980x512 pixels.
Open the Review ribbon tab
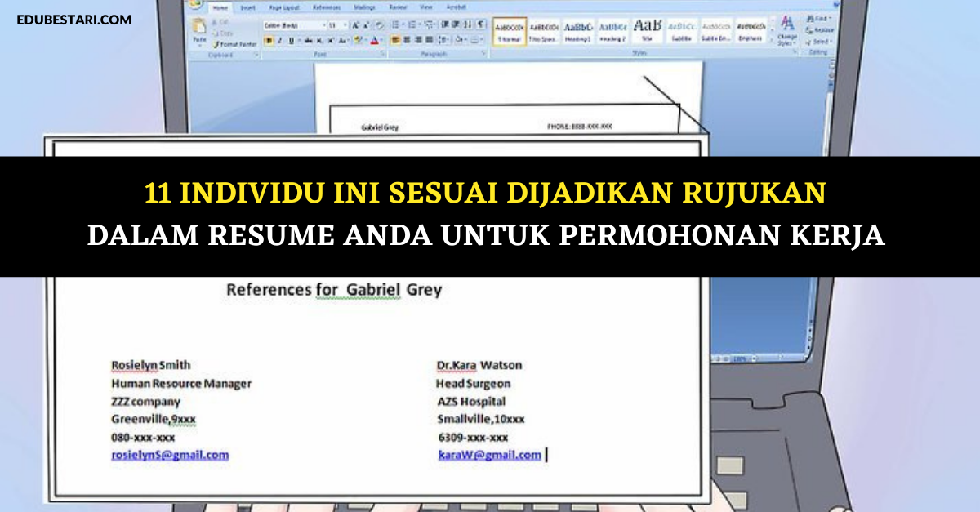click(399, 7)
